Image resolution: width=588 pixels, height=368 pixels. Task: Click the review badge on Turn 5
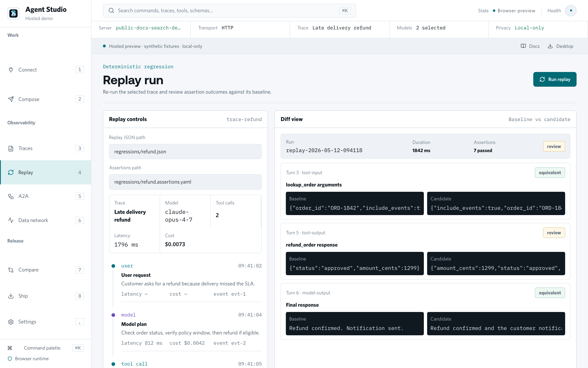point(554,233)
